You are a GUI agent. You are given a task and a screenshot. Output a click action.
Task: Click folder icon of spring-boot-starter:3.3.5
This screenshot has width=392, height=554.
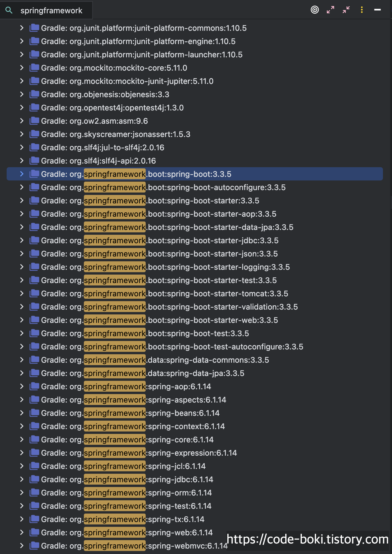coord(34,200)
